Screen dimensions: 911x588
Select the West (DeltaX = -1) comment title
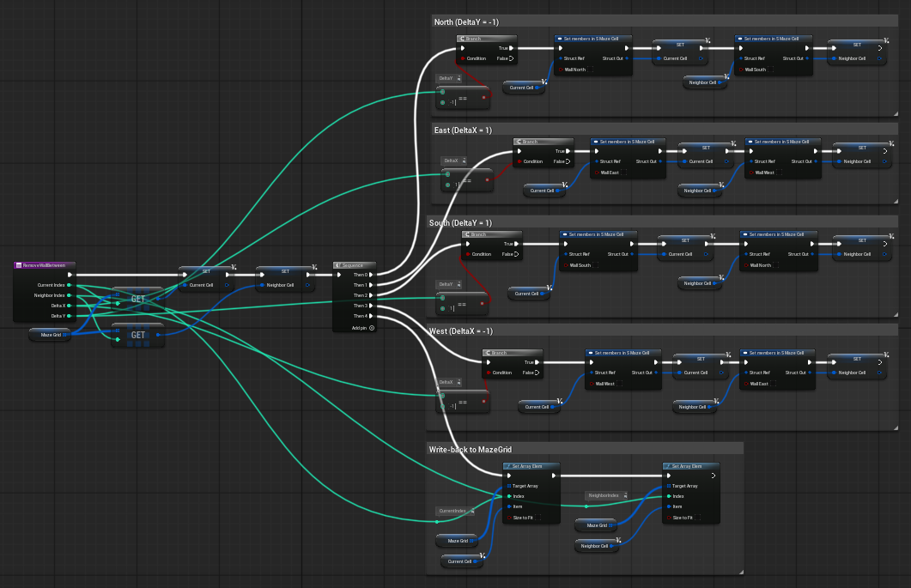tap(461, 331)
